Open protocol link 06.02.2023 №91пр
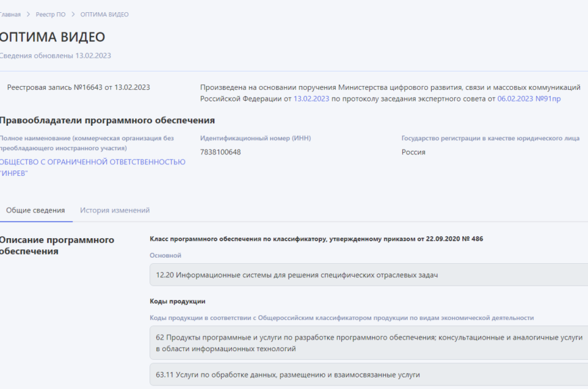 tap(529, 99)
